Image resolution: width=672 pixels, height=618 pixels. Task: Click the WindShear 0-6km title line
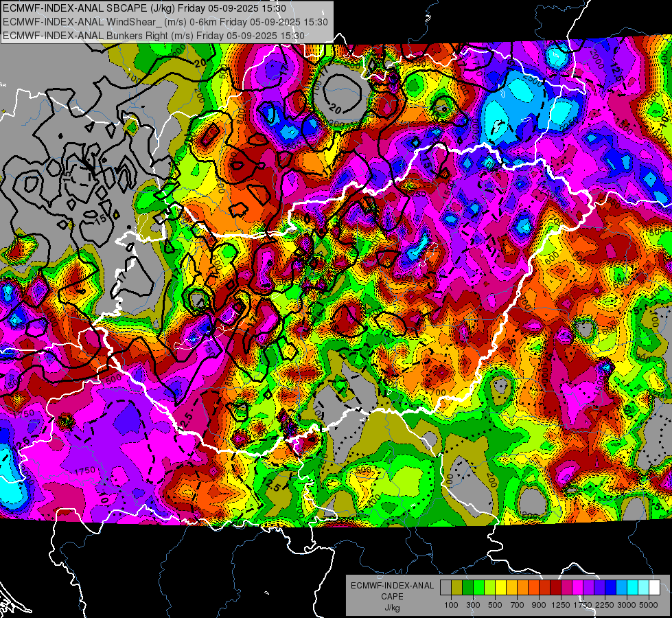[165, 22]
